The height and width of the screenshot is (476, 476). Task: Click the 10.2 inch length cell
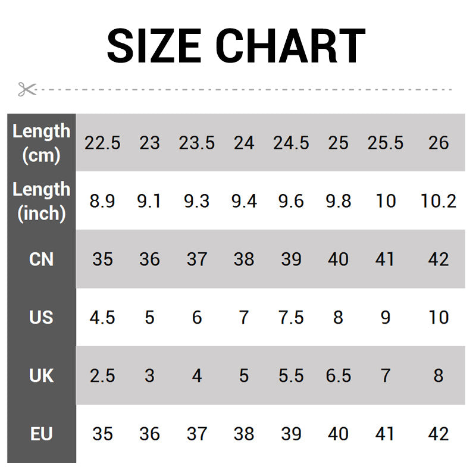click(x=439, y=201)
